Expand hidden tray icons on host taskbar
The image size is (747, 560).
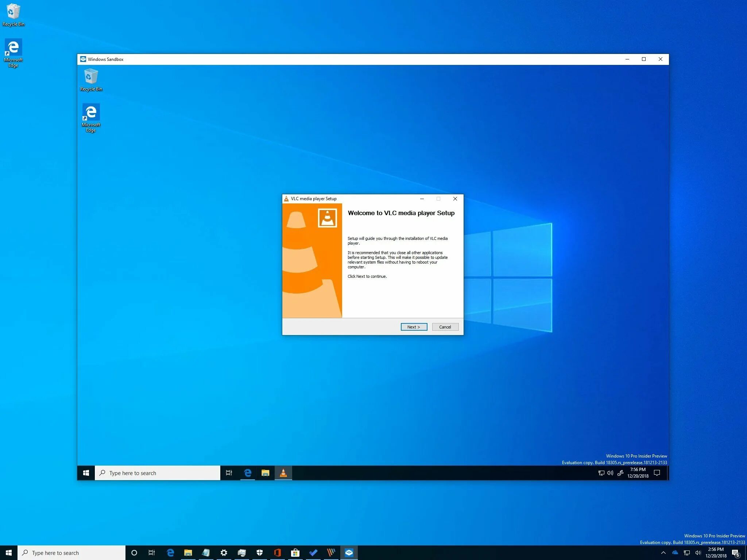tap(663, 553)
